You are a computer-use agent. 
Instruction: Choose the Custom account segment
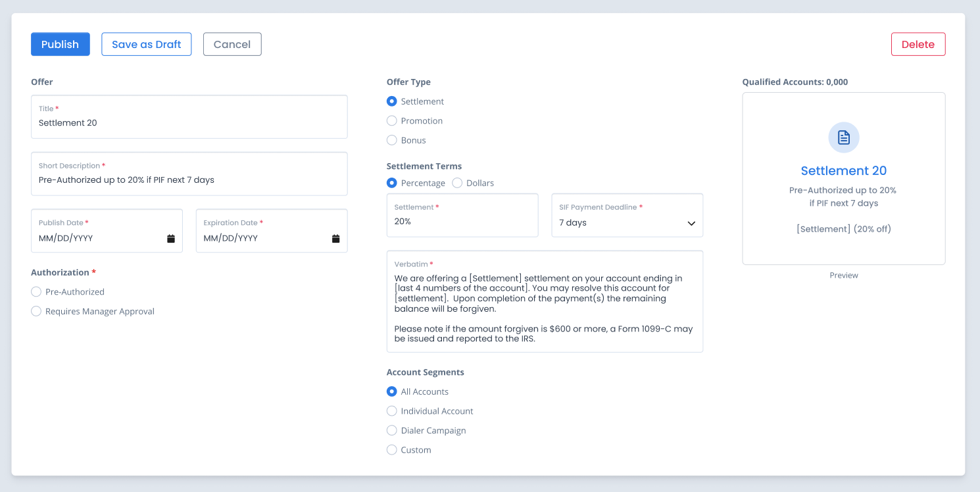click(392, 451)
